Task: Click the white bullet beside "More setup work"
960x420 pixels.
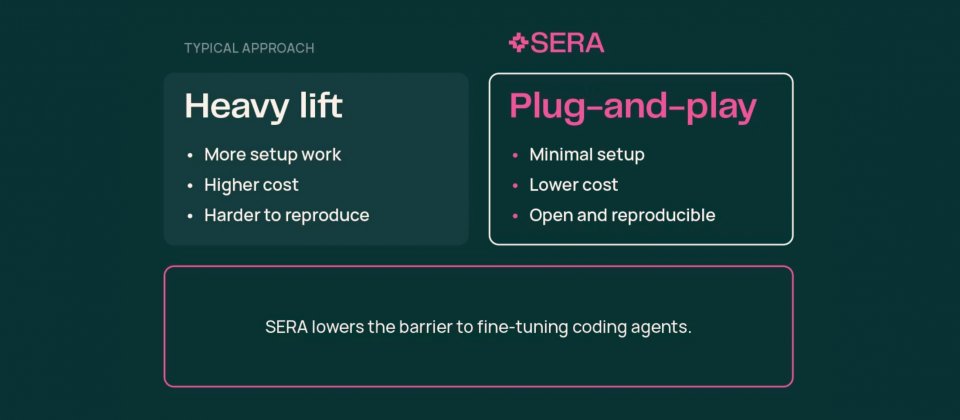Action: pyautogui.click(x=190, y=156)
